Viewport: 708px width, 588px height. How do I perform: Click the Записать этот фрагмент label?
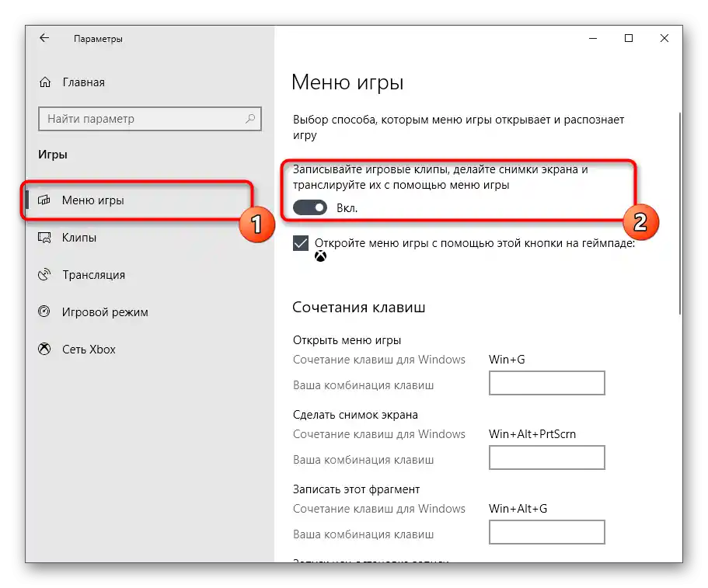(357, 489)
